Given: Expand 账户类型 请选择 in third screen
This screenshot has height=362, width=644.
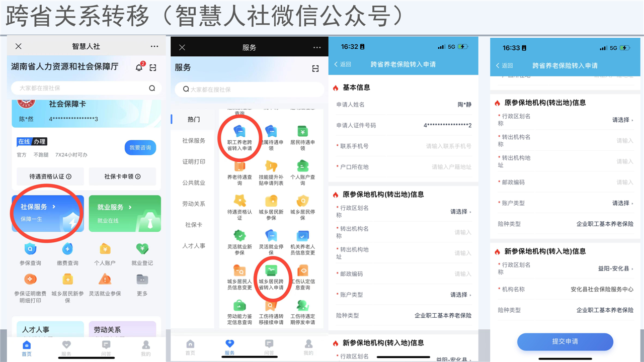Looking at the screenshot, I should pyautogui.click(x=460, y=295).
